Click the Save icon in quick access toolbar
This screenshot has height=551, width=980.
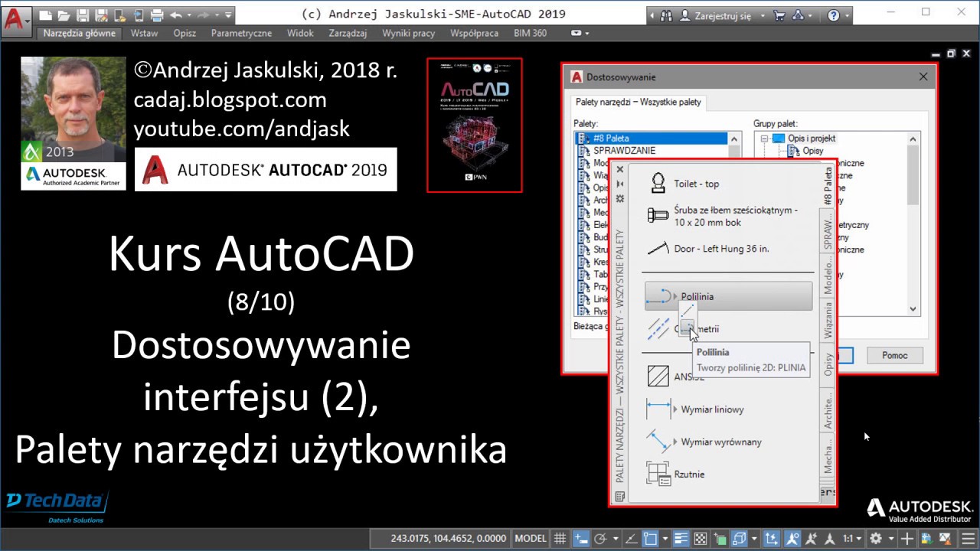tap(83, 15)
